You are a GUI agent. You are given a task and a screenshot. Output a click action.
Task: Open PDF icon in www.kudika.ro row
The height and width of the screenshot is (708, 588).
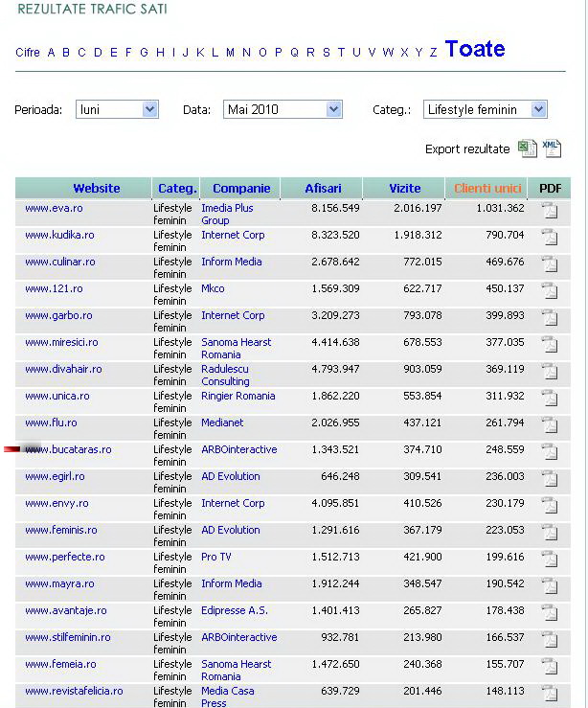coord(549,239)
